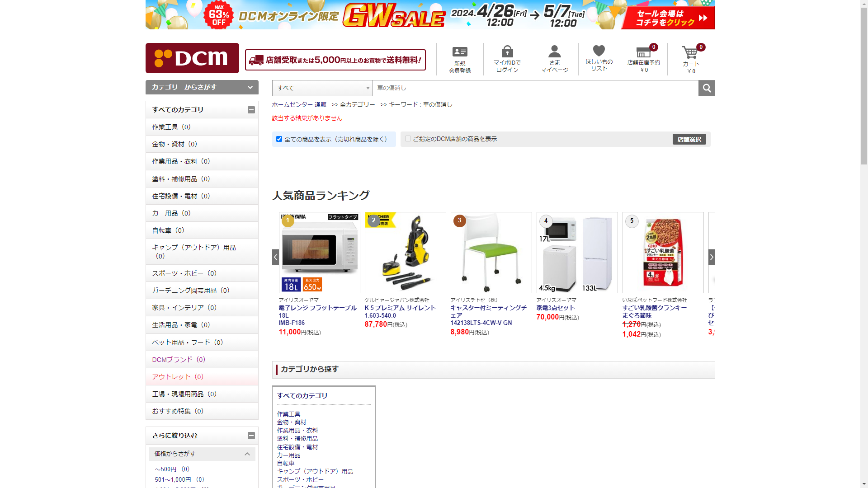868x488 pixels.
Task: Open the shopping cart icon
Action: point(690,53)
